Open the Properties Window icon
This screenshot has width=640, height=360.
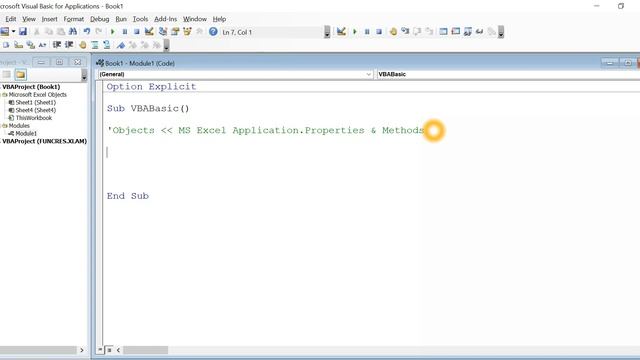click(175, 31)
